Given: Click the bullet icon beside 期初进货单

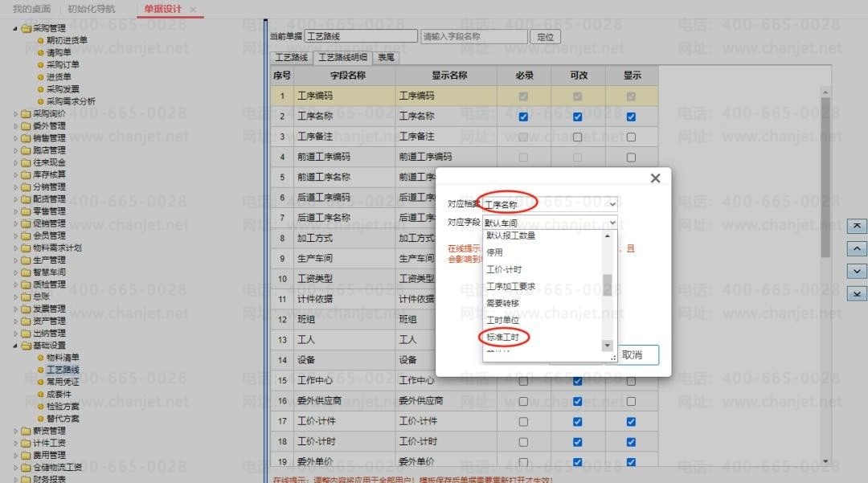Looking at the screenshot, I should (40, 40).
